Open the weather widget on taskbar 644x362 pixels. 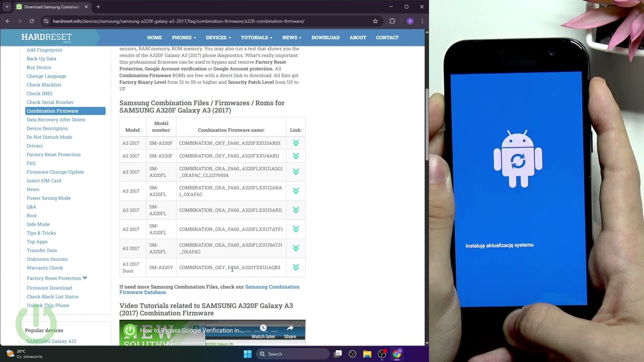click(24, 354)
